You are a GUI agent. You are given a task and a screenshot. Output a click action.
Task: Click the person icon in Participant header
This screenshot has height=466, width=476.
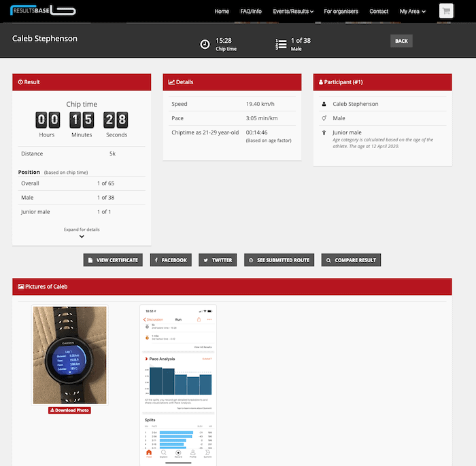(321, 82)
